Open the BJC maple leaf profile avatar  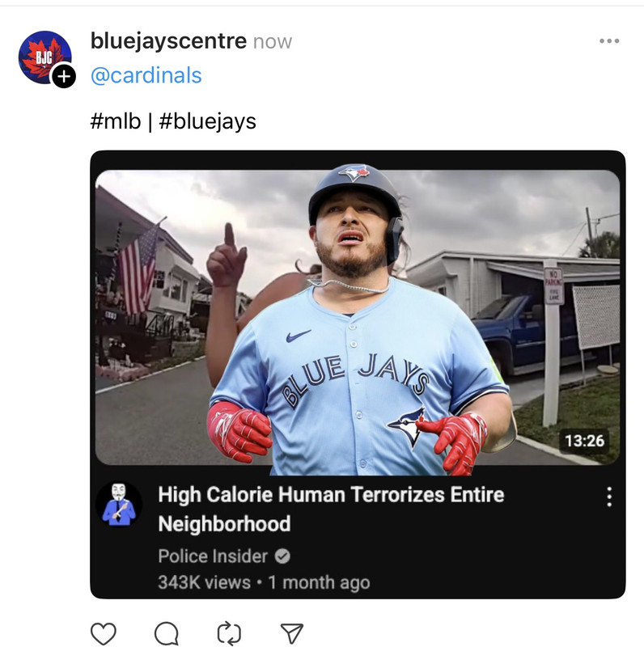point(44,57)
